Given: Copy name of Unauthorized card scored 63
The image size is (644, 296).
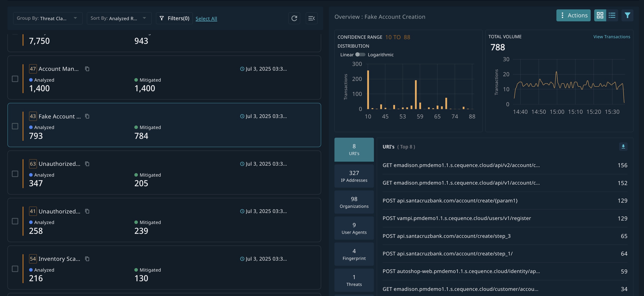Looking at the screenshot, I should [x=87, y=164].
